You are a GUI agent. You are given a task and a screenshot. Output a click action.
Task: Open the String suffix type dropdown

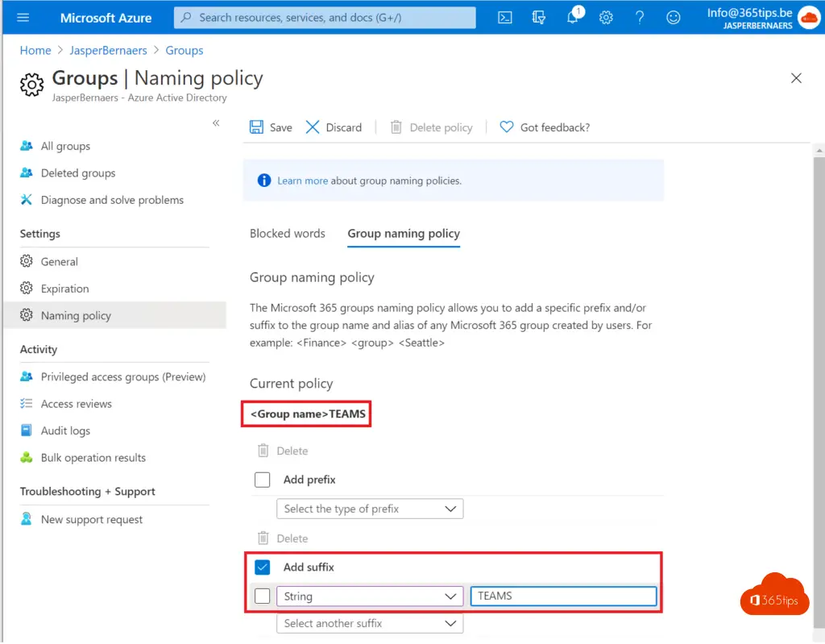coord(370,596)
